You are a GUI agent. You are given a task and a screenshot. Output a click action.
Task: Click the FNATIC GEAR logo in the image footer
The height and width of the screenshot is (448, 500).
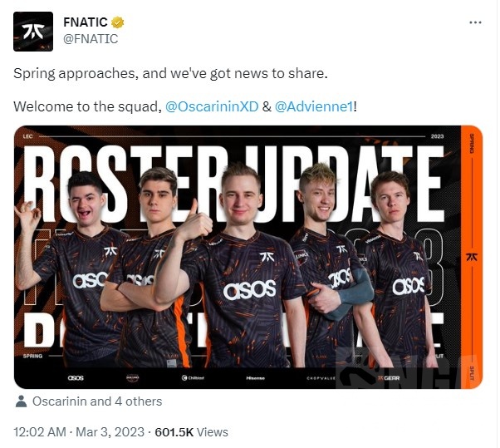[x=389, y=378]
